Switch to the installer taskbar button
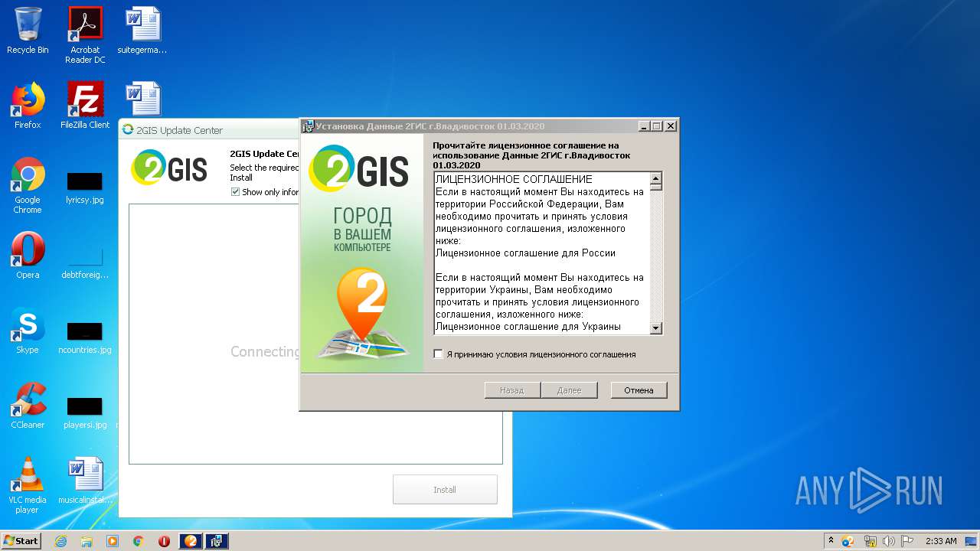This screenshot has width=980, height=551. click(217, 541)
